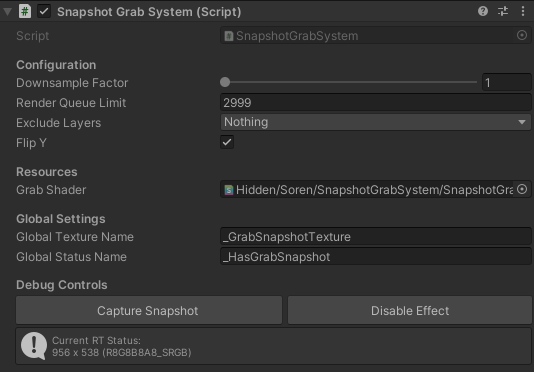
Task: Open the Exclude Layers dropdown
Action: coord(376,122)
